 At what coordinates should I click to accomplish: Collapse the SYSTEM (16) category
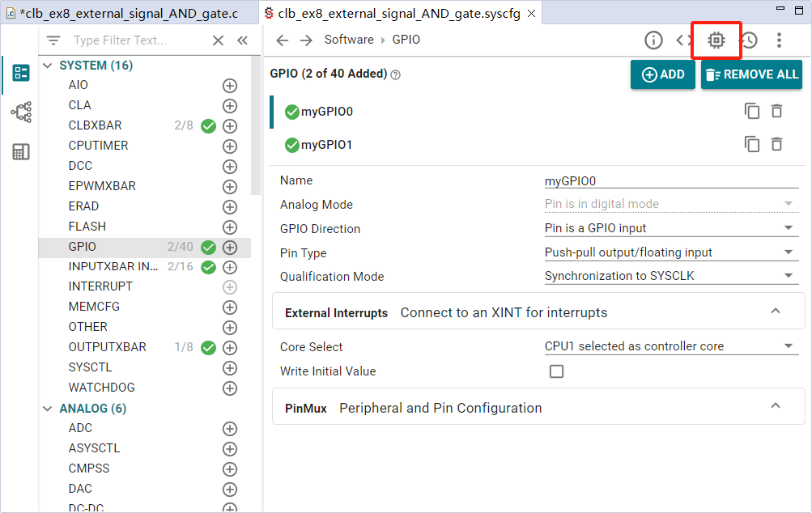(x=48, y=66)
